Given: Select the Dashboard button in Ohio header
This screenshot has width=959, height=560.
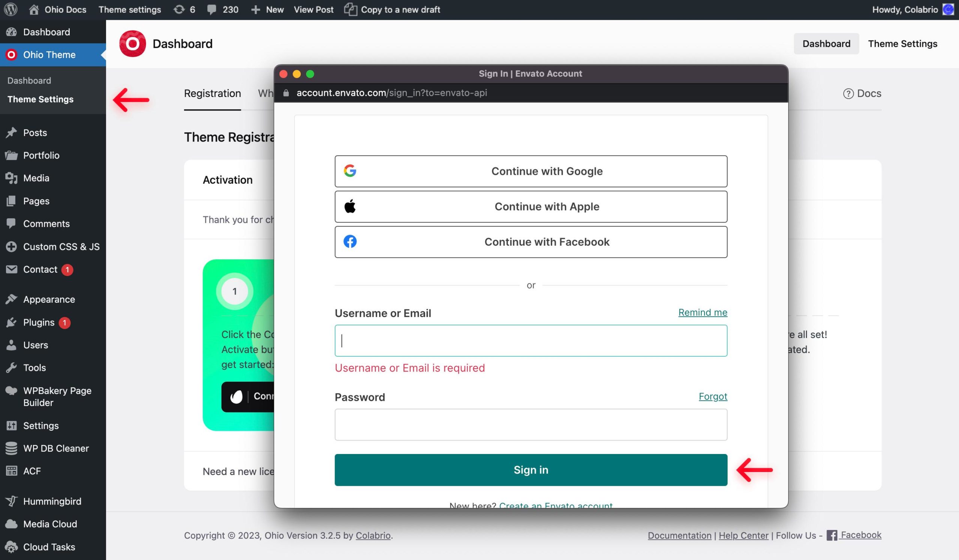Looking at the screenshot, I should pyautogui.click(x=826, y=44).
